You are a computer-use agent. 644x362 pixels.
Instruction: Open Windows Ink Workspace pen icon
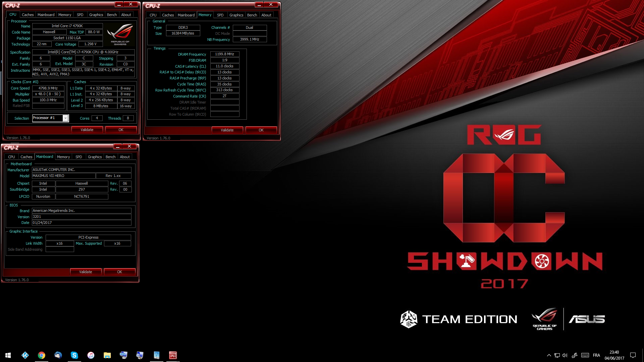(x=575, y=355)
